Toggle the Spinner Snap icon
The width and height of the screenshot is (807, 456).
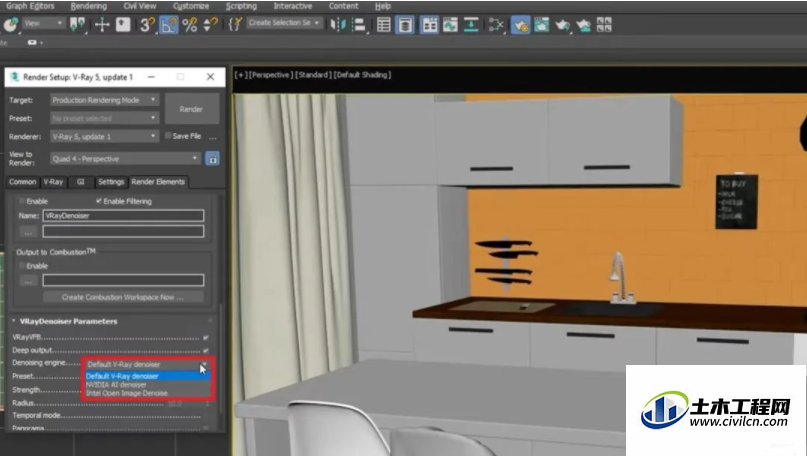coord(210,24)
